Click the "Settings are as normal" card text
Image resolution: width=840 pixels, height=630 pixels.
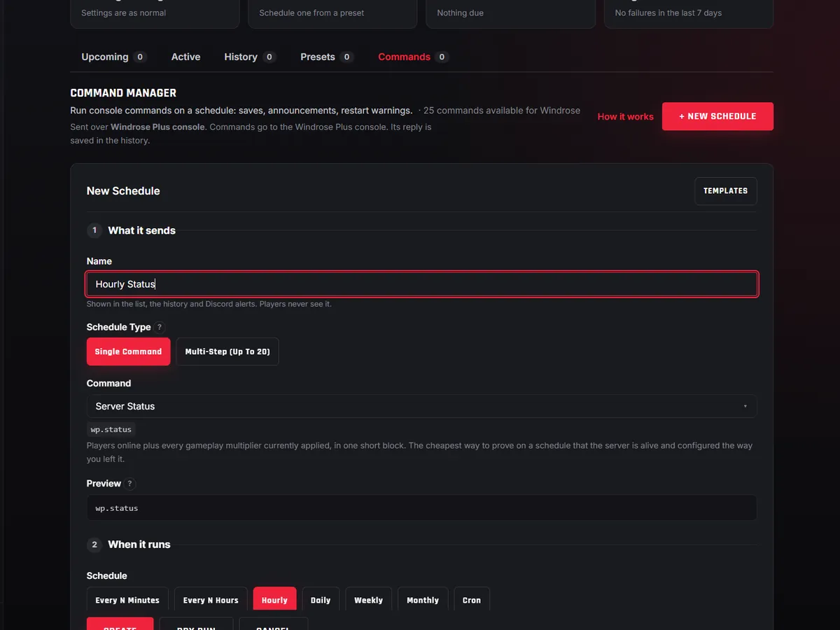tap(124, 13)
